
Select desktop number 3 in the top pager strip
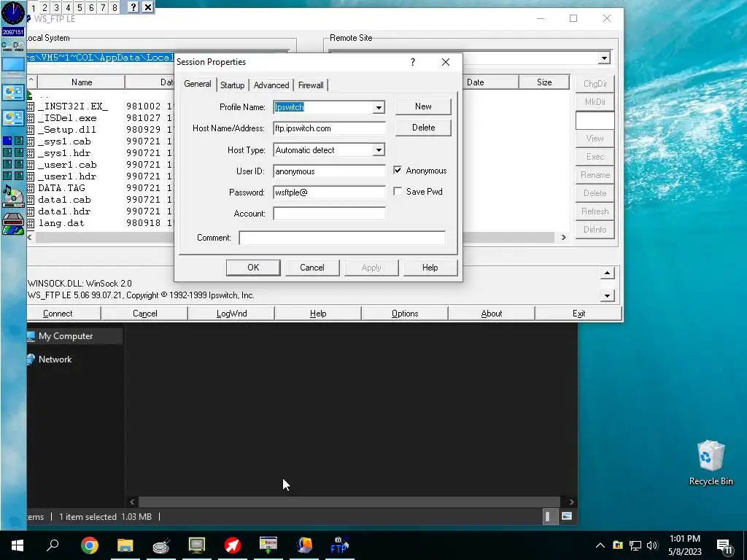point(56,7)
